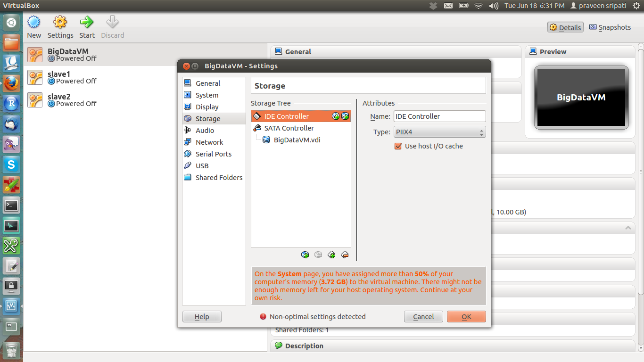Switch to Snapshots view button
Screen dimensions: 644x362
pos(610,27)
